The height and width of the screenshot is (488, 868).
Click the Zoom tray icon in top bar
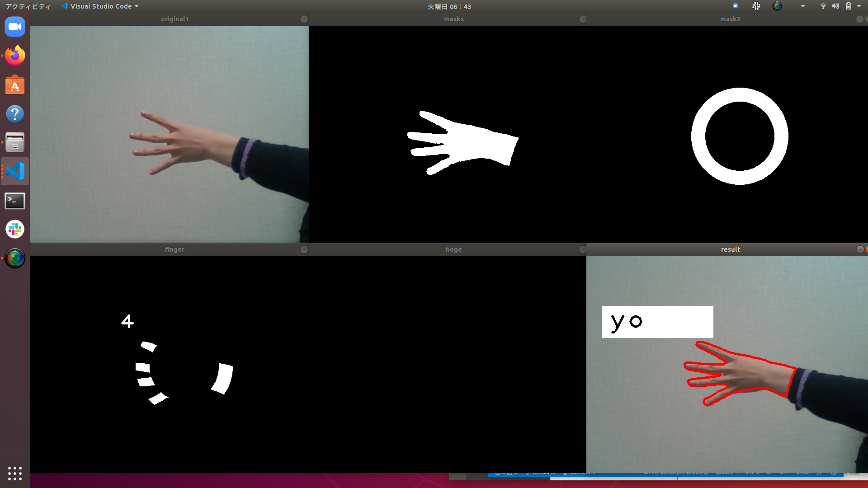pyautogui.click(x=736, y=6)
